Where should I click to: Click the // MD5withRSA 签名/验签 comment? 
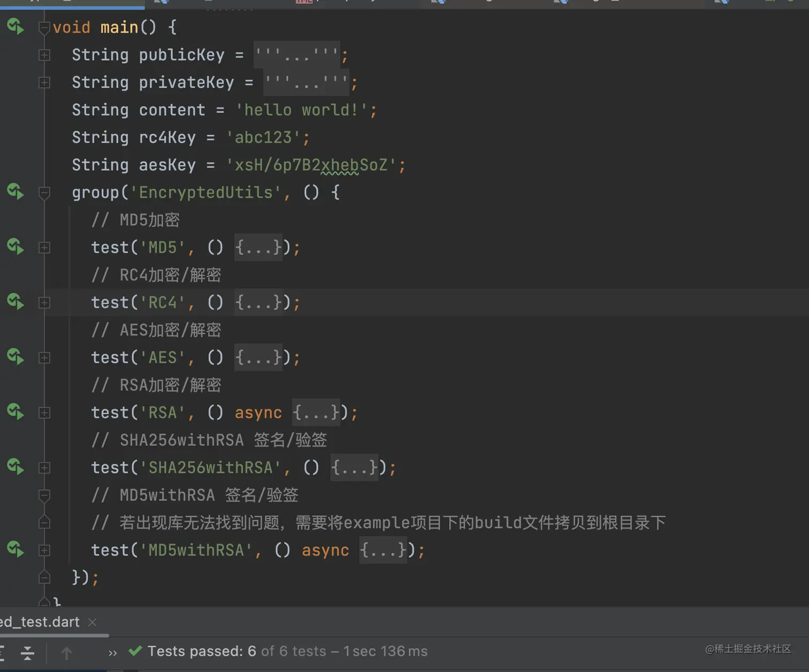pos(195,495)
